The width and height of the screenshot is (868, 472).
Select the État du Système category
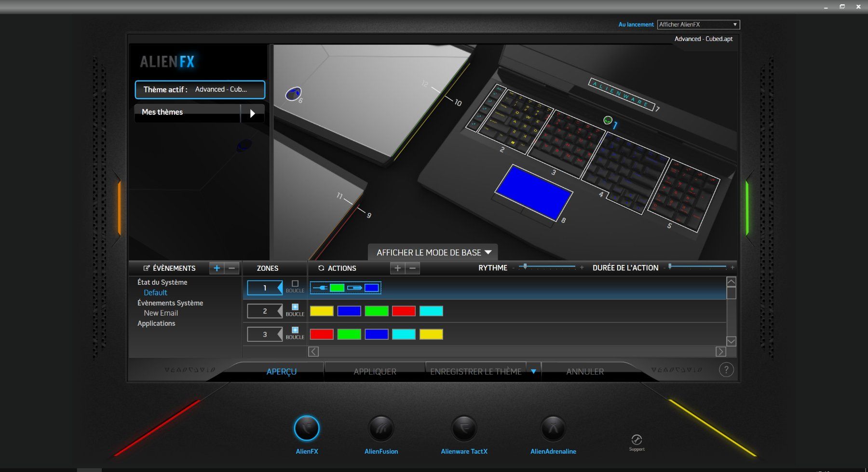pos(162,282)
